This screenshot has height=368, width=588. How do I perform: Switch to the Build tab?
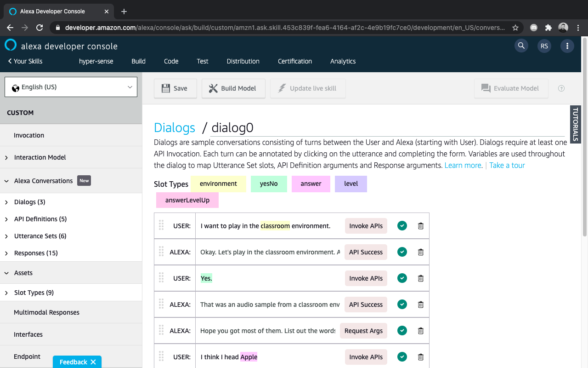point(138,61)
